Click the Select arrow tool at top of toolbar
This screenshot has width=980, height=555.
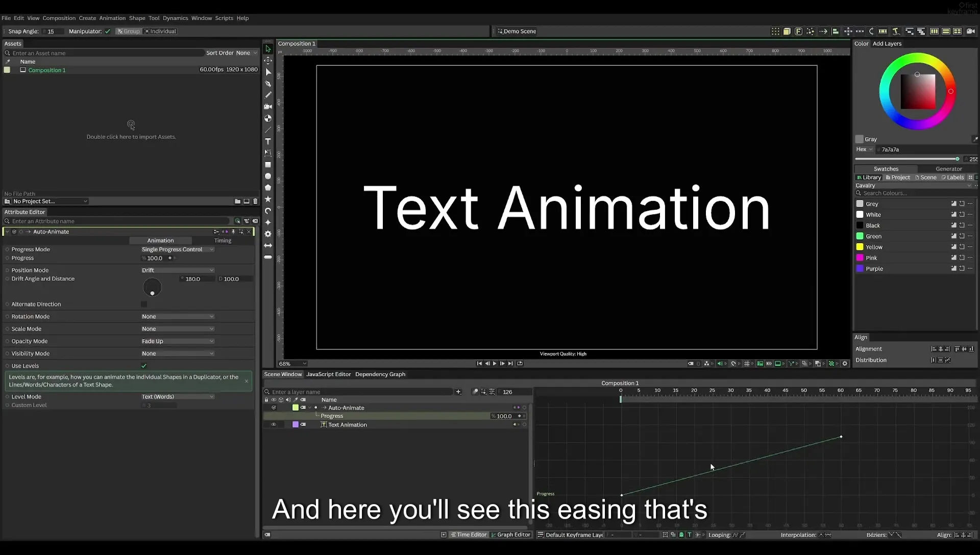(x=268, y=49)
